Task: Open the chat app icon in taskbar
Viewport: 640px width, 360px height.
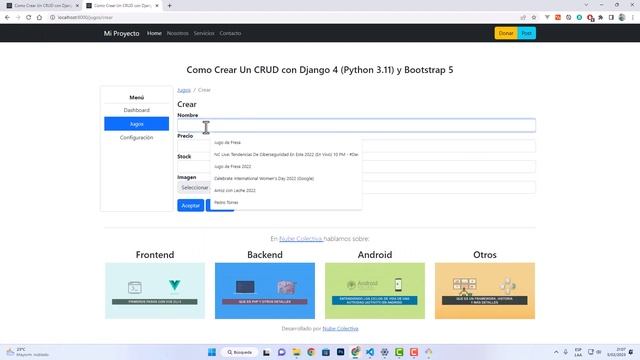Action: (282, 352)
